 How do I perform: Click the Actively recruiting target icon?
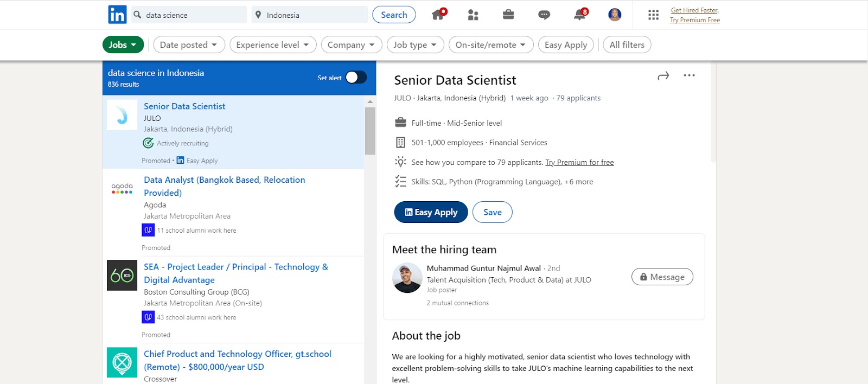[x=148, y=143]
